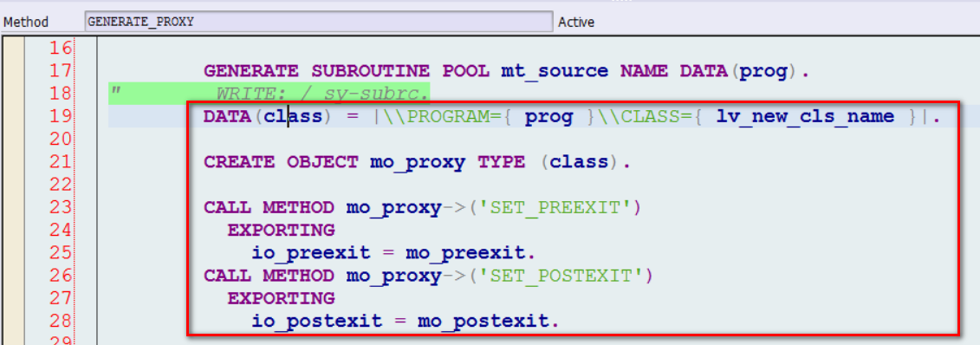Click the Method field label

(26, 23)
